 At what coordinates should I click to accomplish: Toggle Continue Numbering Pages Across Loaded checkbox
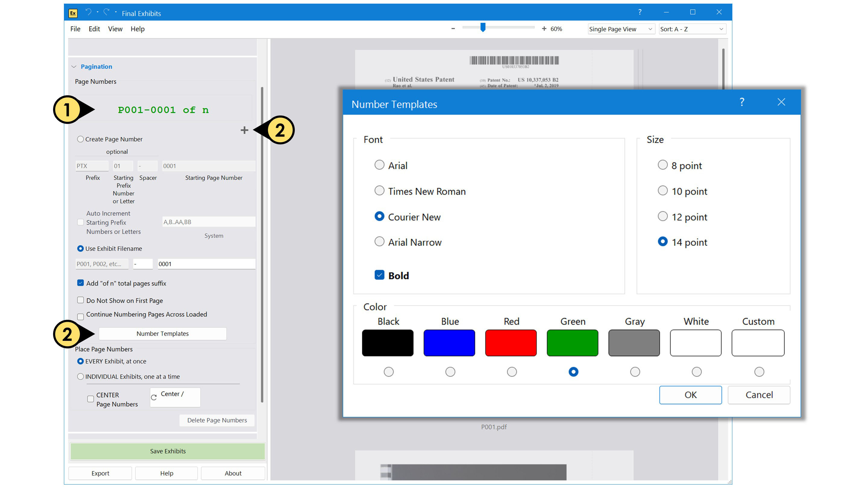[x=80, y=317]
